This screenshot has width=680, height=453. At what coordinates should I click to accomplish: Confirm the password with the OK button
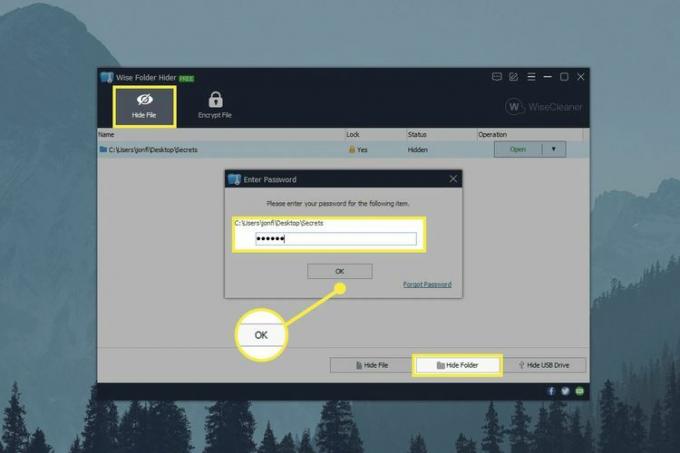pos(340,271)
